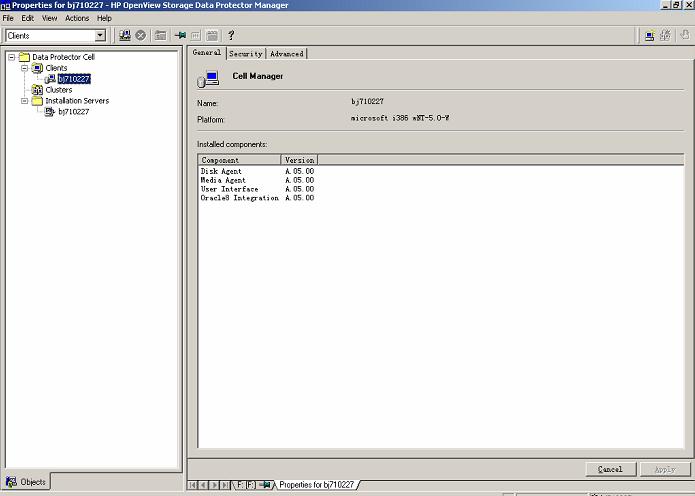Collapse the Clients tree node
Screen dimensions: 695x496
[24, 68]
